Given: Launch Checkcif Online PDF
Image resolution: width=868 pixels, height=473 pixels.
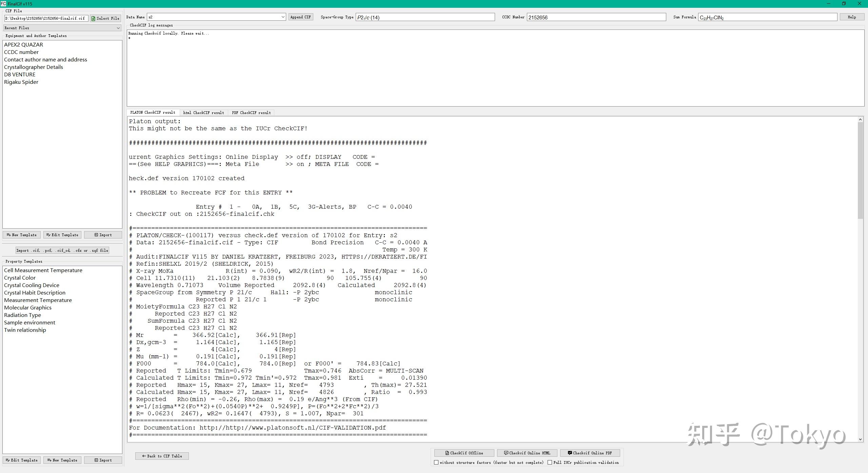Looking at the screenshot, I should 590,453.
